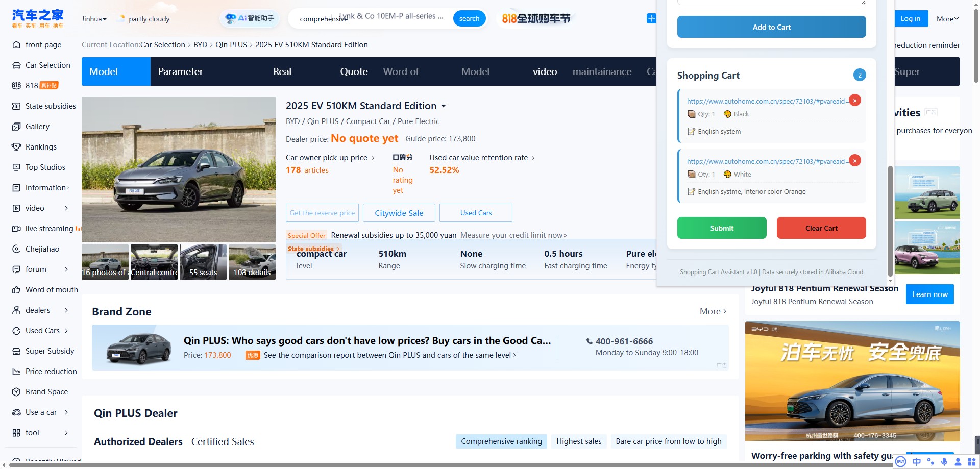Click the Rankings trophy icon
This screenshot has width=980, height=469.
coord(16,147)
